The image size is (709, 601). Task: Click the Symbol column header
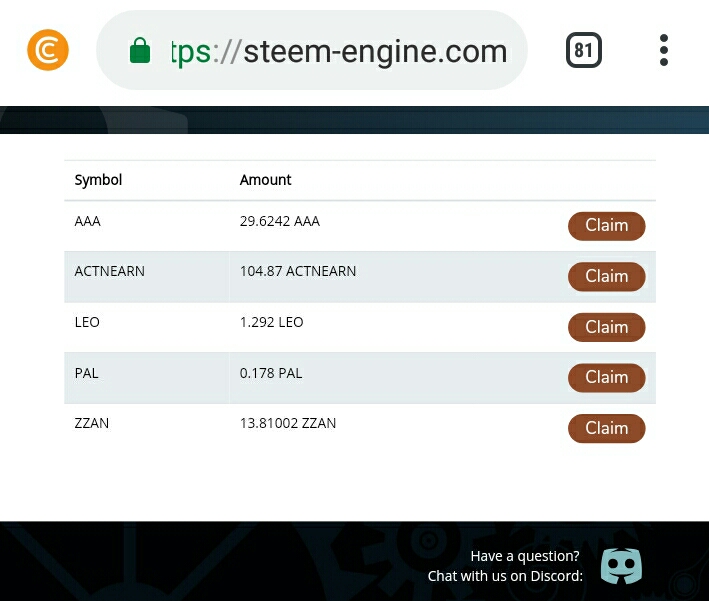point(98,180)
